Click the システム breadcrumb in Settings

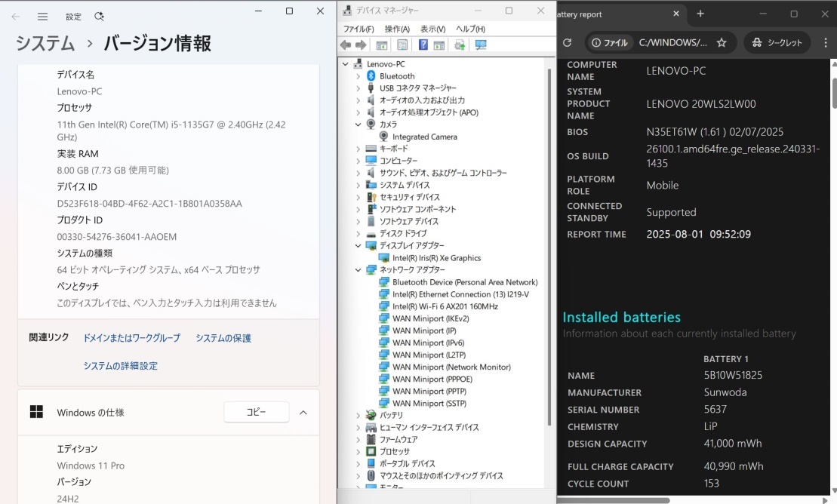pyautogui.click(x=45, y=43)
